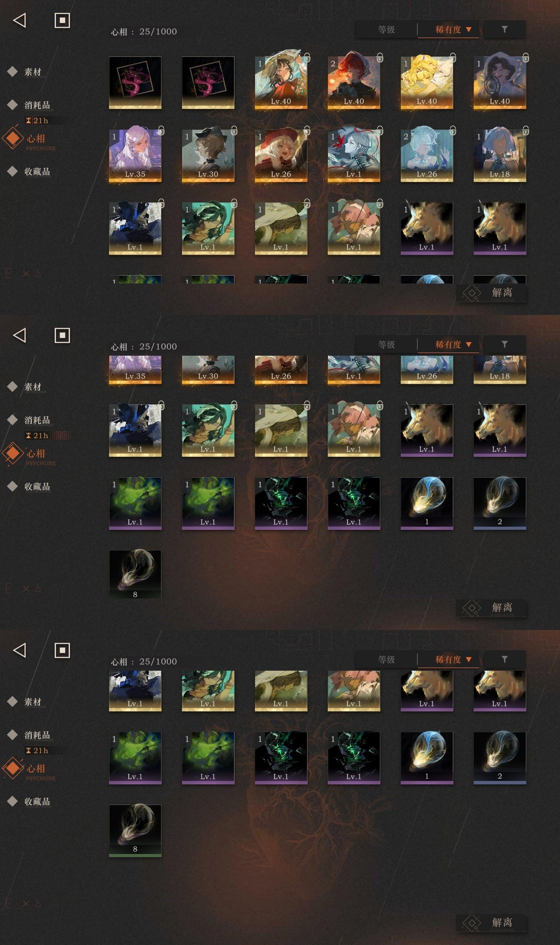Open the funnel filter menu in the bottom screen
560x945 pixels.
click(x=504, y=659)
